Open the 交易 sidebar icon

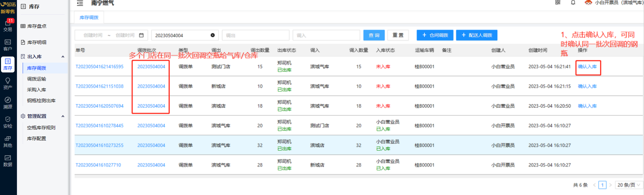(x=8, y=26)
